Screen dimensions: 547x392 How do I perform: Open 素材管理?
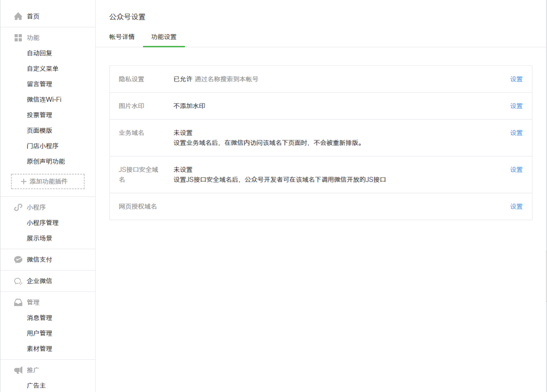click(x=40, y=349)
